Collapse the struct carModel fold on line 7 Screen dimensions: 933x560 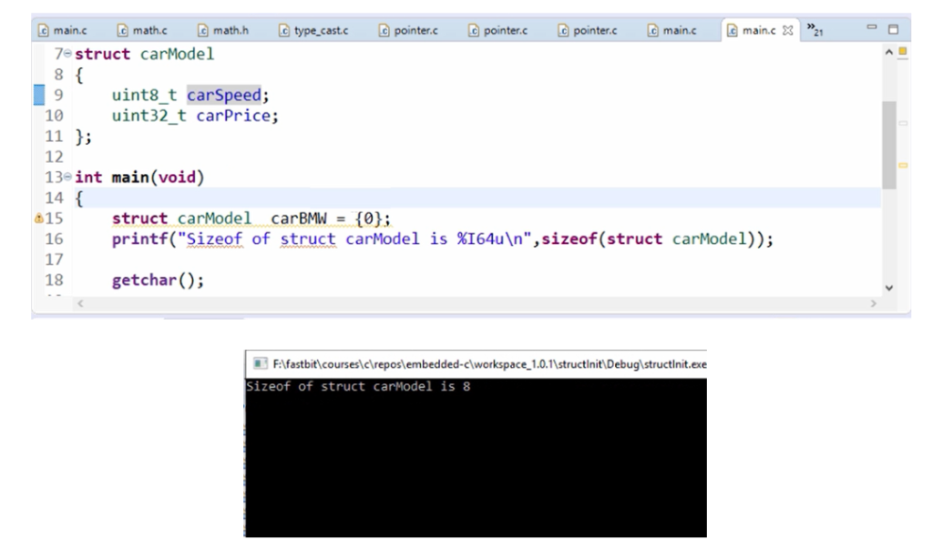(67, 54)
